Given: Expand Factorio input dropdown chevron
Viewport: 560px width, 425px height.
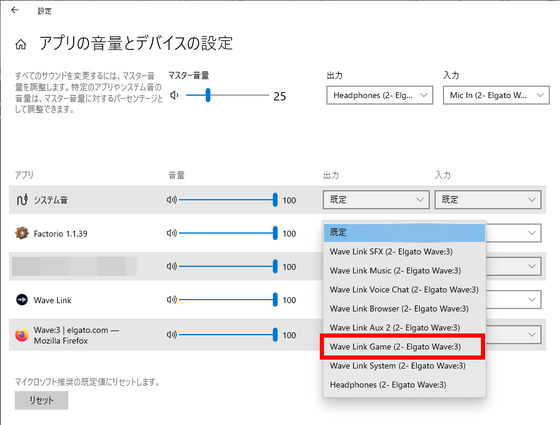Looking at the screenshot, I should pos(532,233).
